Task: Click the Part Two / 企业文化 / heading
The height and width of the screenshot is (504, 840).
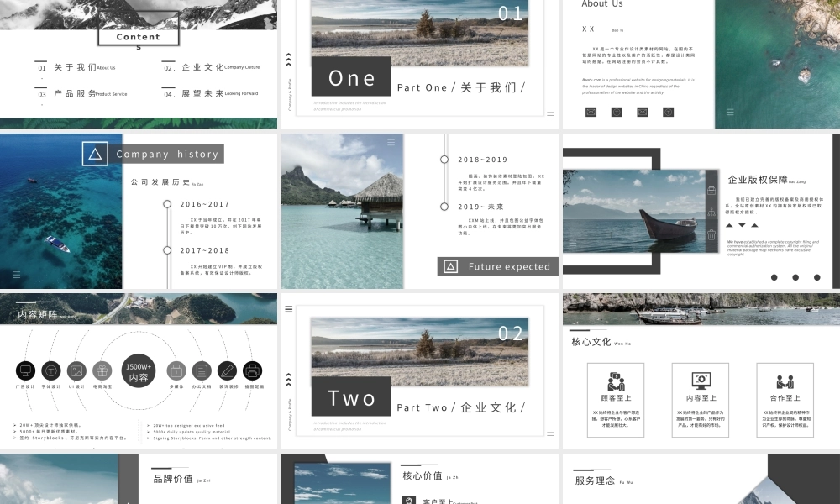Action: pos(461,407)
